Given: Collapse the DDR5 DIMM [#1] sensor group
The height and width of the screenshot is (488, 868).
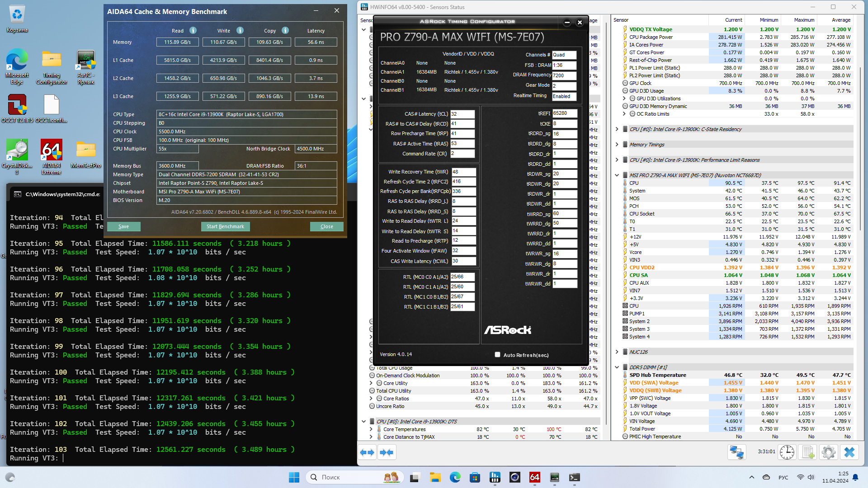Looking at the screenshot, I should (x=617, y=367).
